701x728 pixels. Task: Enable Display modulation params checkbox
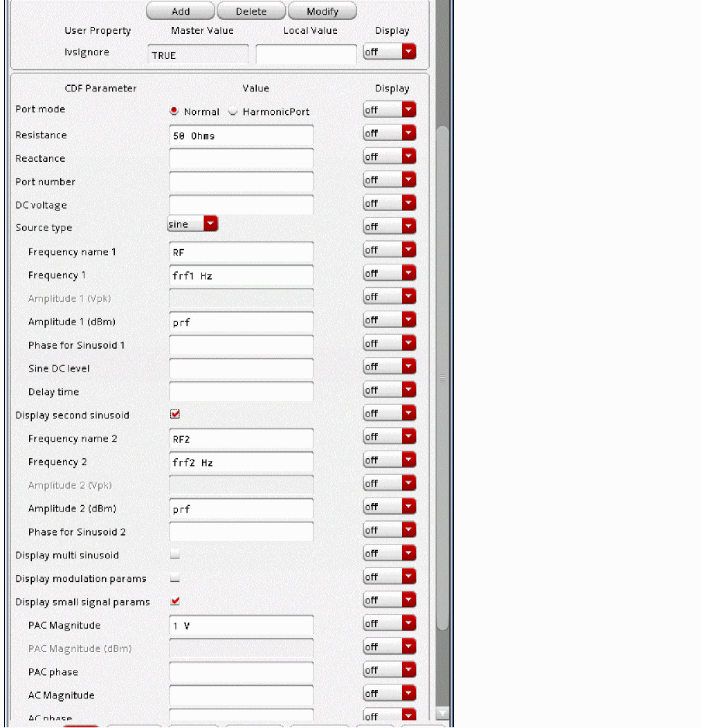175,578
